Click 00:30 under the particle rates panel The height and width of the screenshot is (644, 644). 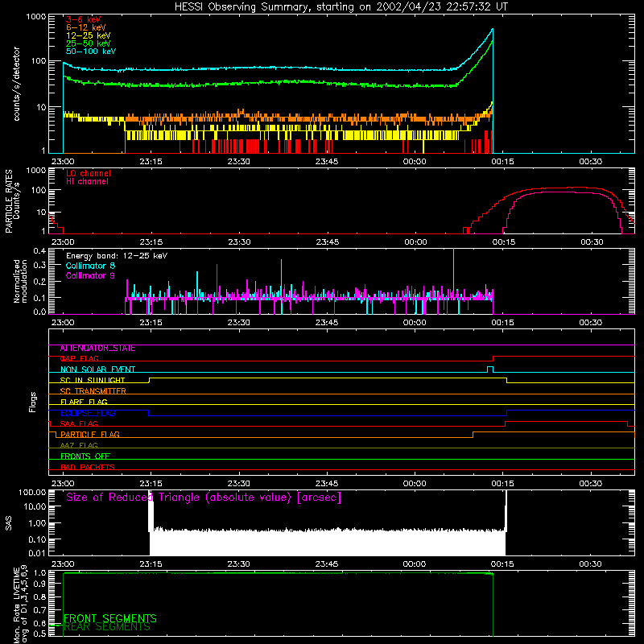pos(592,242)
